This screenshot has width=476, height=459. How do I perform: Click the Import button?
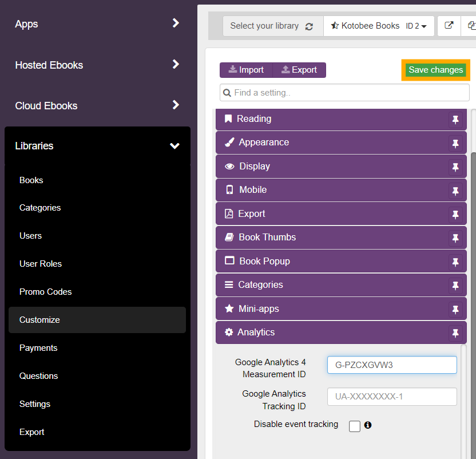[246, 70]
